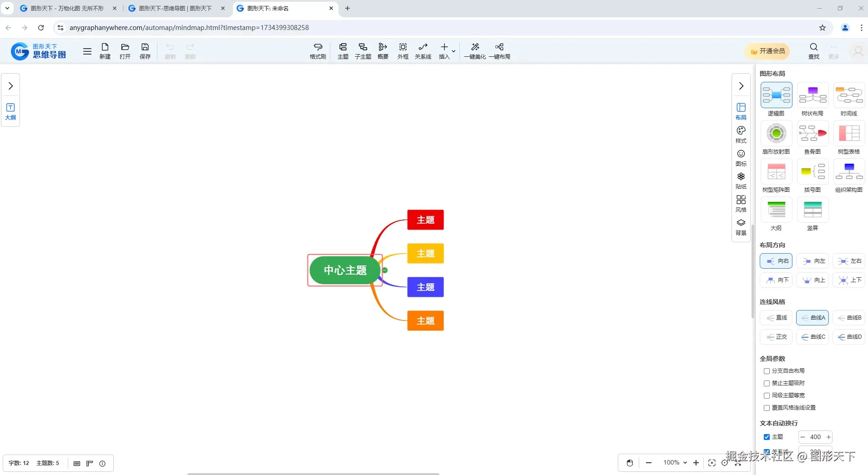The height and width of the screenshot is (475, 868).
Task: Open the 贴纸 stickers panel
Action: click(741, 180)
